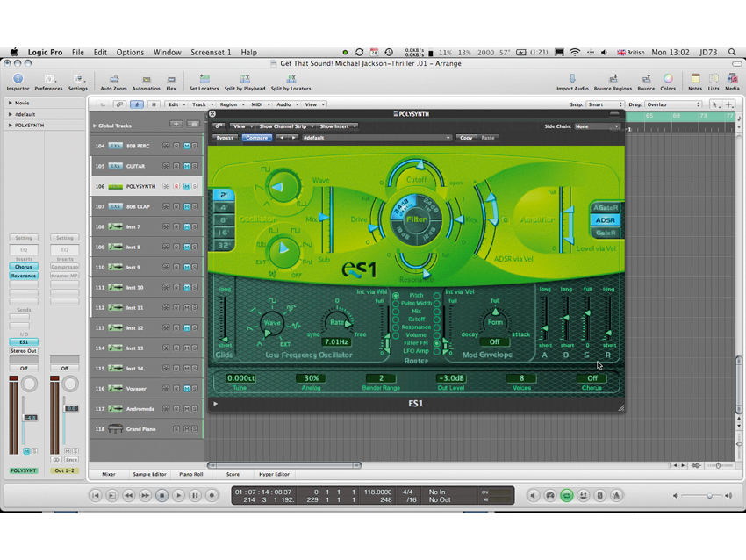The width and height of the screenshot is (746, 560).
Task: Click the Split by Locators icon
Action: 291,79
